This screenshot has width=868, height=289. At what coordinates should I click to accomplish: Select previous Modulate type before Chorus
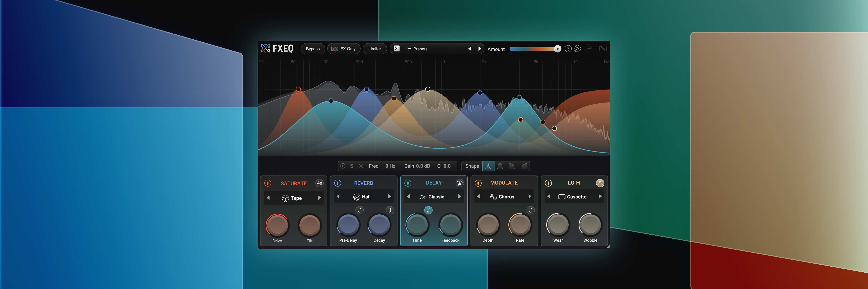point(478,196)
